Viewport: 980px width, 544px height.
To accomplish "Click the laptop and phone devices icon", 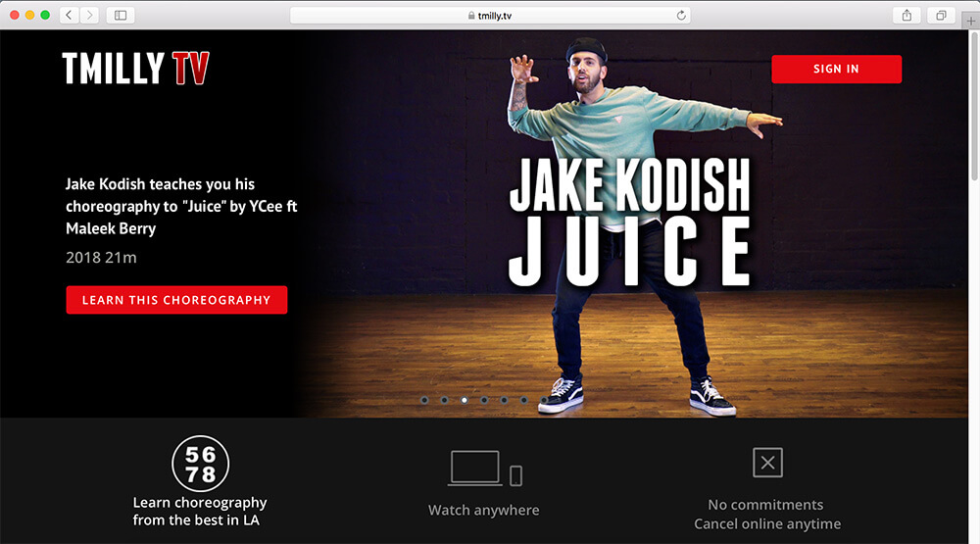I will [x=485, y=469].
